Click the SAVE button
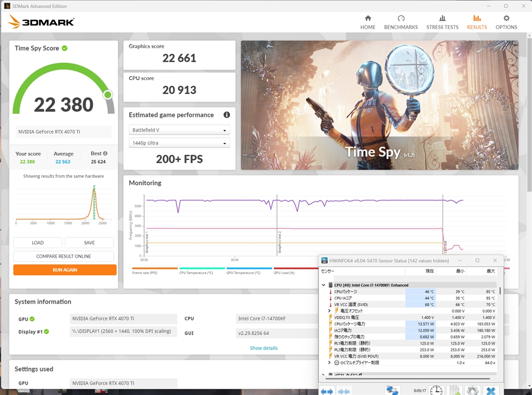 (x=89, y=243)
